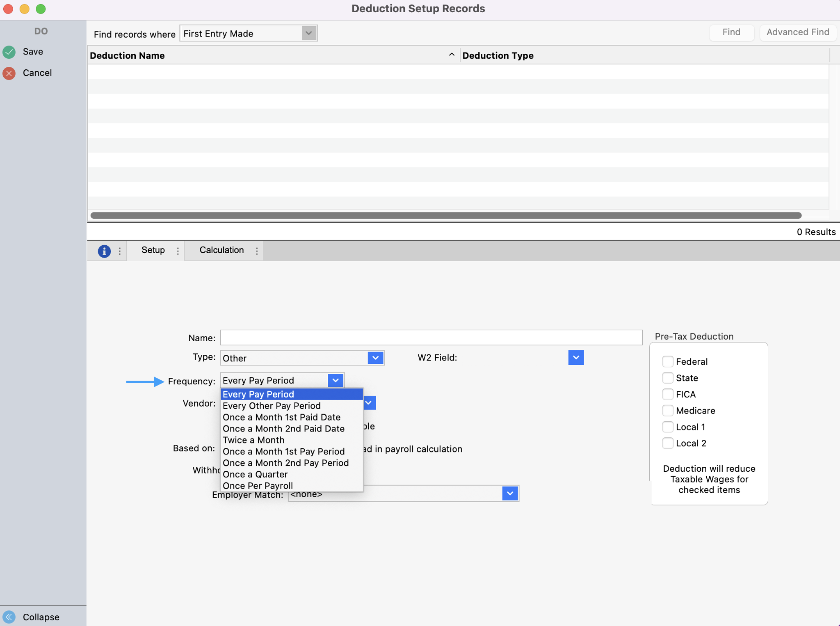This screenshot has width=840, height=626.
Task: Click the Find button
Action: tap(731, 32)
